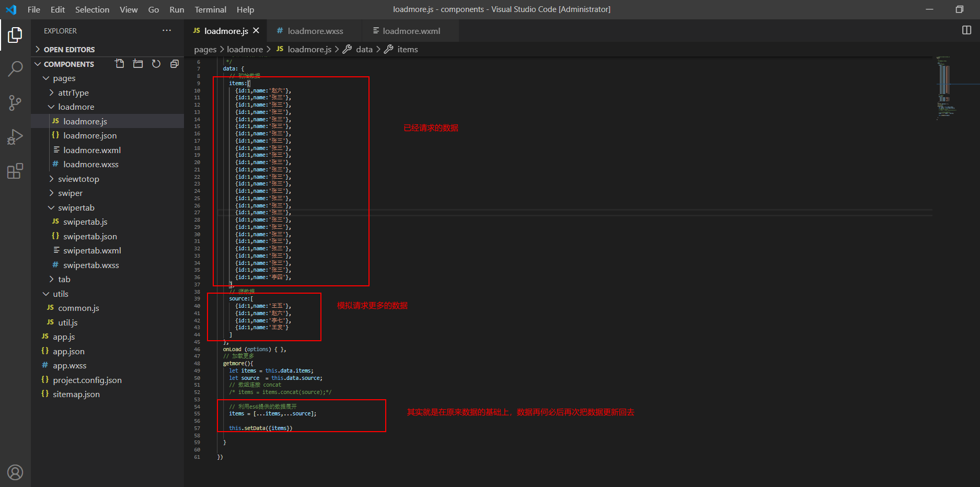Place cursor on this.setData({items}) line
This screenshot has height=487, width=980.
click(260, 428)
